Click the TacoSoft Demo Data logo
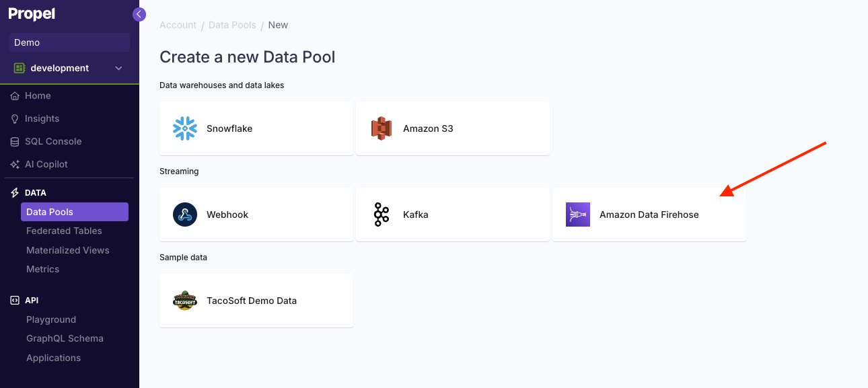 pos(184,300)
